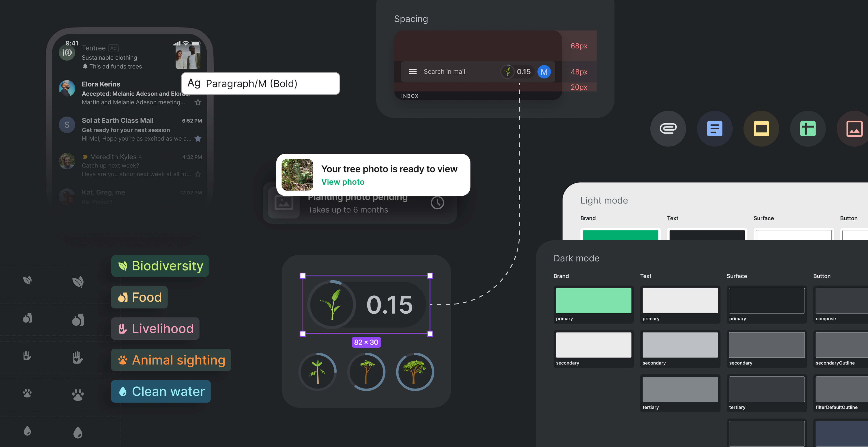The width and height of the screenshot is (868, 447).
Task: Click the larger grey leaf icon
Action: coord(78,282)
